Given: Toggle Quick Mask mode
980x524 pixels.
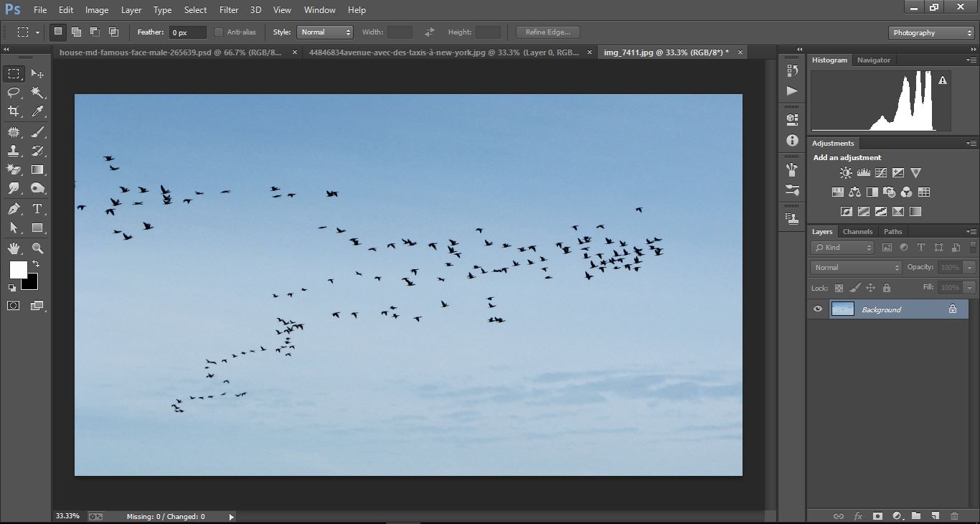Looking at the screenshot, I should pos(14,306).
